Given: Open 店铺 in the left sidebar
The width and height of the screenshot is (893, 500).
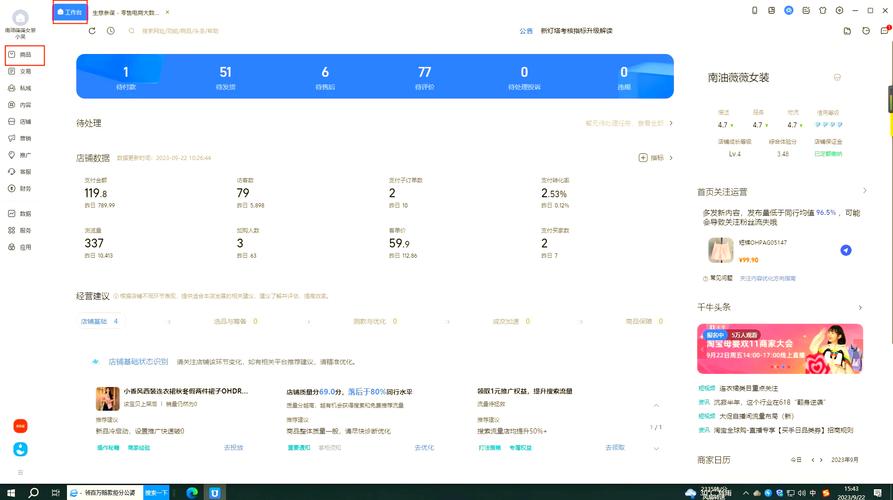Looking at the screenshot, I should [x=20, y=121].
